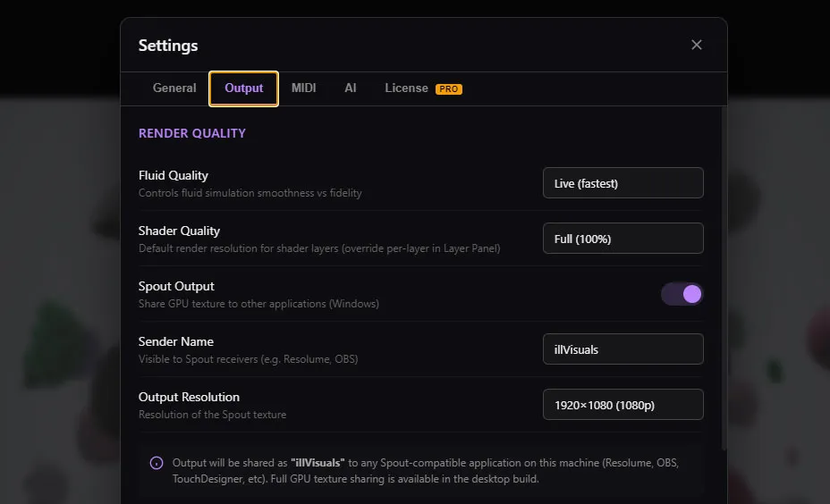Viewport: 830px width, 504px height.
Task: Click the info icon in the Spout notice
Action: [157, 463]
